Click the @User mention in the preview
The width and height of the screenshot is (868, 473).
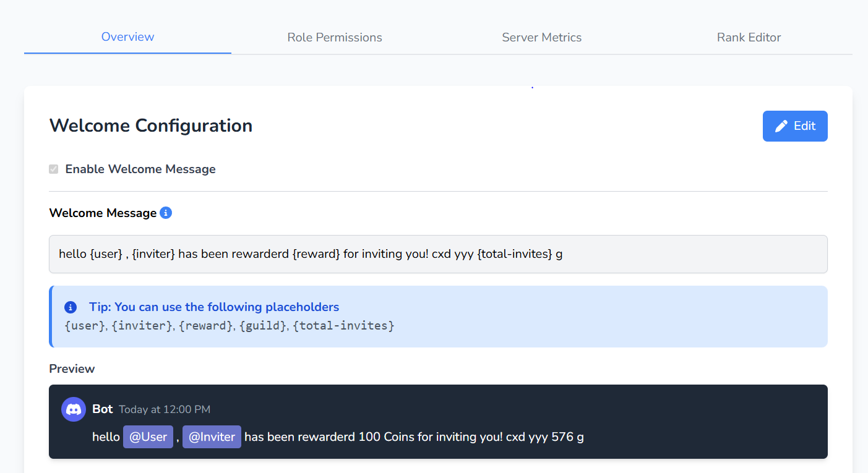click(148, 437)
